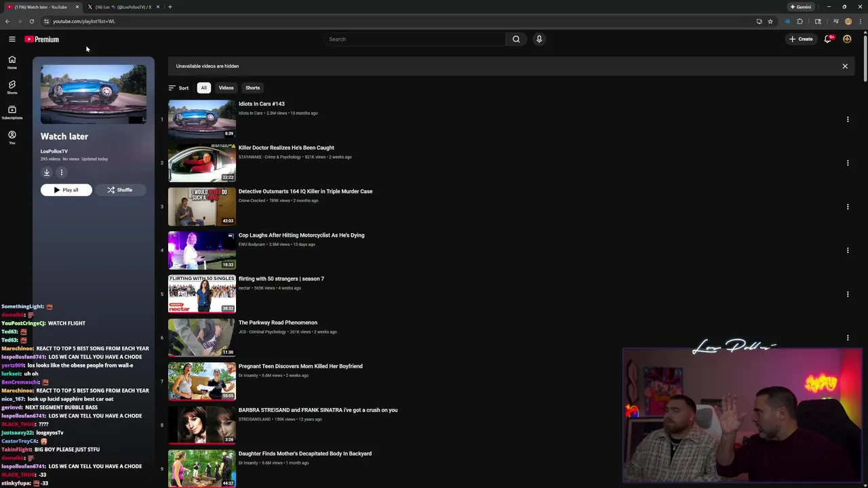Open Home in the mini sidebar
Viewport: 868px width, 488px height.
tap(12, 62)
